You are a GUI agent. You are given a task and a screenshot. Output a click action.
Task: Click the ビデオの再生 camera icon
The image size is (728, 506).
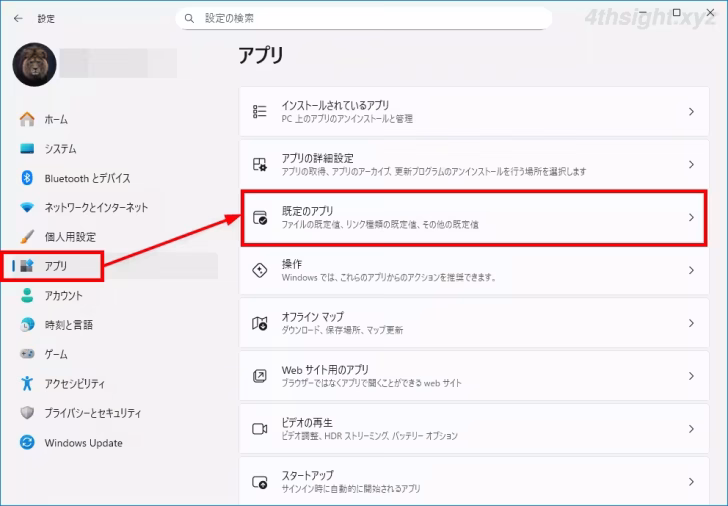click(260, 428)
